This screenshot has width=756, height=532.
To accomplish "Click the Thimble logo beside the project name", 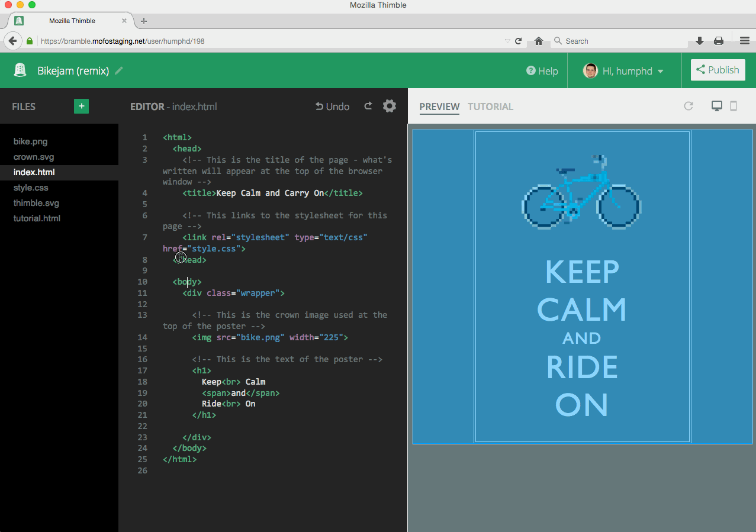I will click(x=20, y=70).
